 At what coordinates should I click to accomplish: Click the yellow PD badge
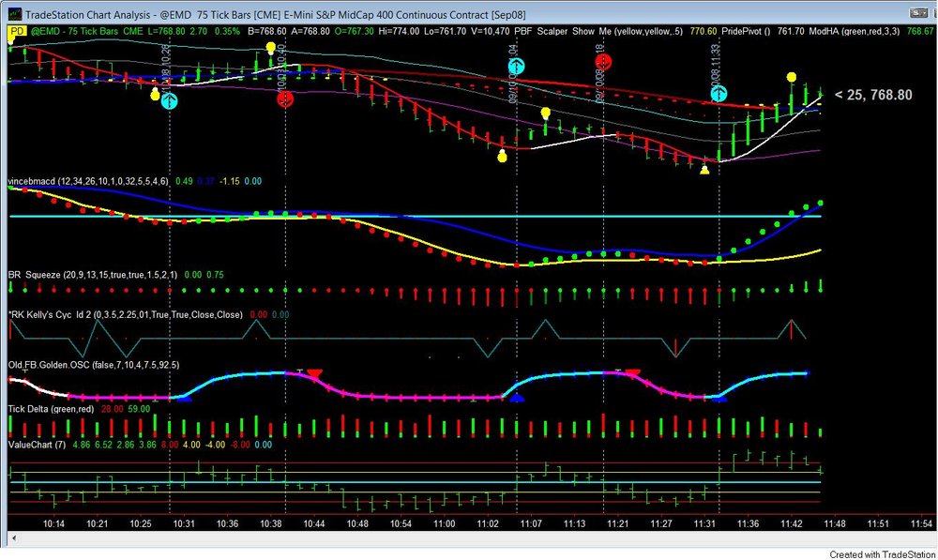click(17, 31)
